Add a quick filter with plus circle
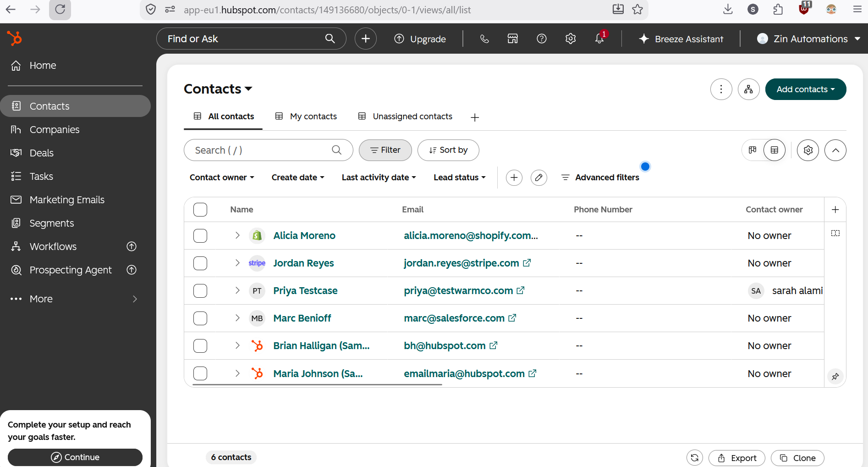 point(514,178)
